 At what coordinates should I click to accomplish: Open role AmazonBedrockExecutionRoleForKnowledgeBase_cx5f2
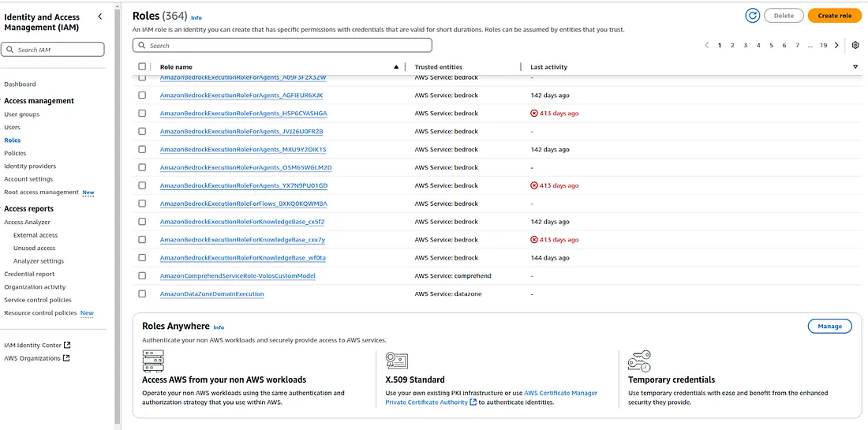pos(242,222)
